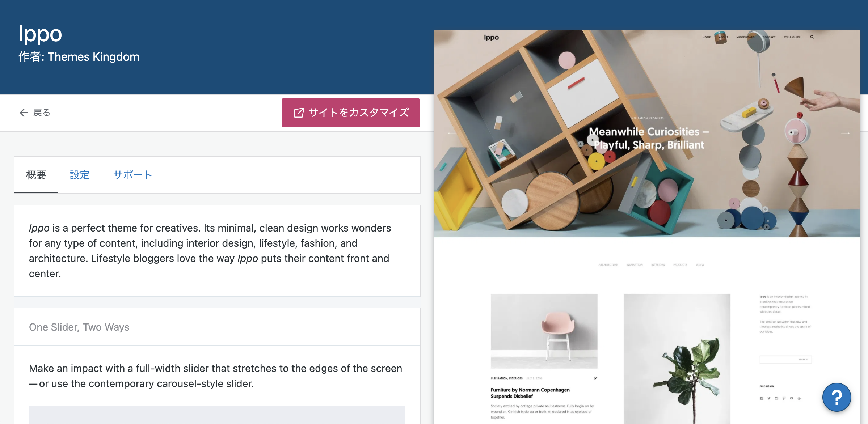Advance the slider using the right arrow

[x=845, y=133]
